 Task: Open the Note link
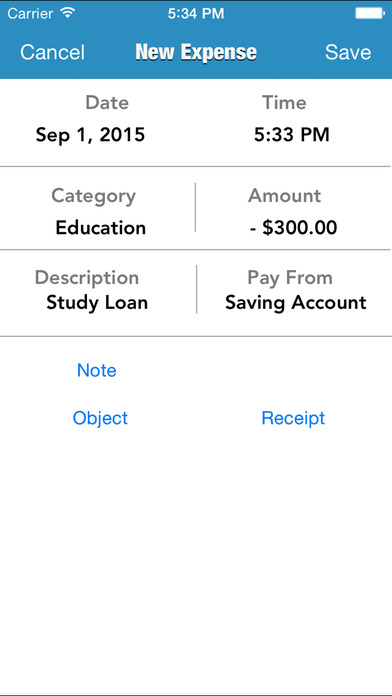pyautogui.click(x=97, y=370)
